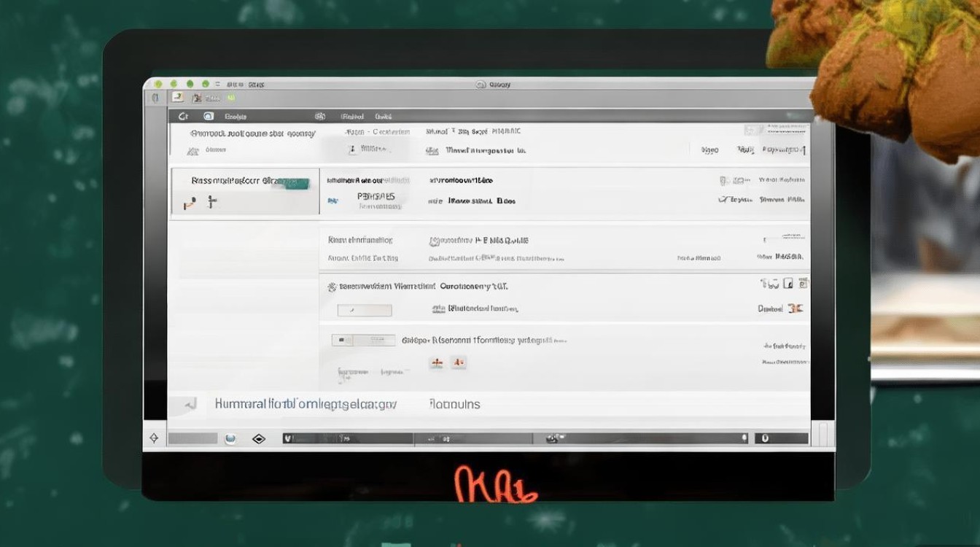
Task: Click the square icon in the dark header bar
Action: tap(208, 116)
